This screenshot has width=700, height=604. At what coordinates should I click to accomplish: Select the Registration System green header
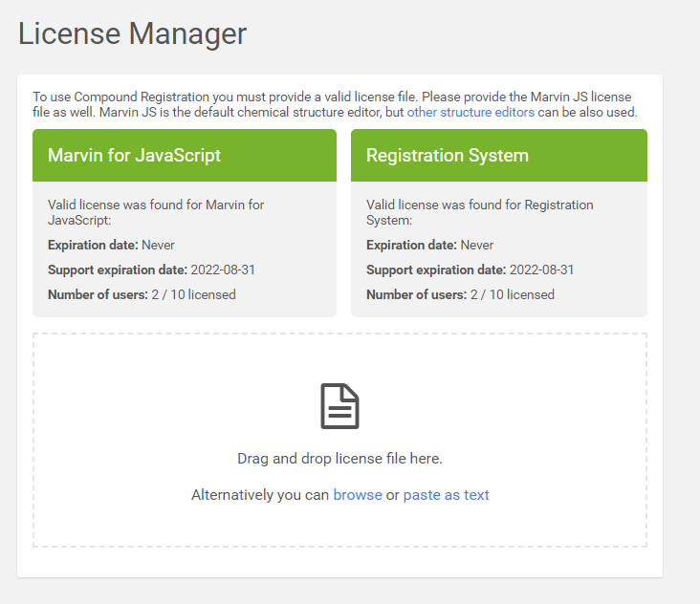[x=498, y=156]
